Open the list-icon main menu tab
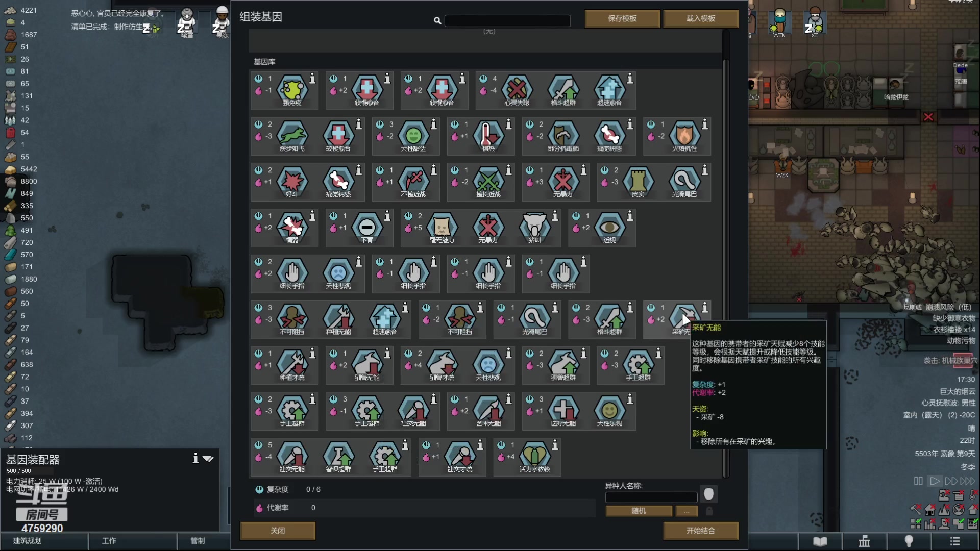 click(x=954, y=541)
